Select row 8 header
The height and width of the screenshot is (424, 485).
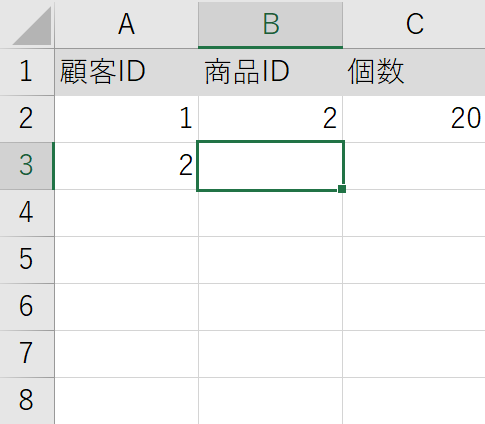[27, 401]
